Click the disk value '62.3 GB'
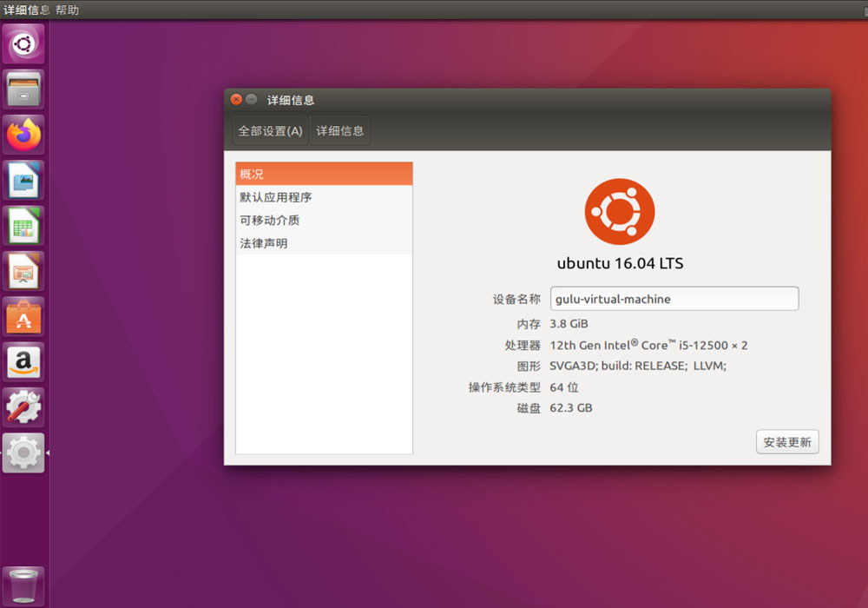The image size is (868, 608). coord(571,408)
